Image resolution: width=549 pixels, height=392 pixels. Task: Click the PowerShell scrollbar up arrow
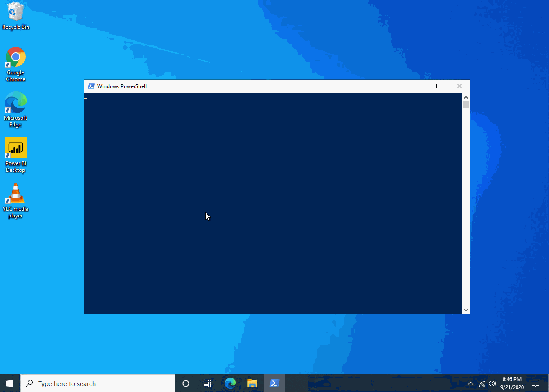point(466,97)
